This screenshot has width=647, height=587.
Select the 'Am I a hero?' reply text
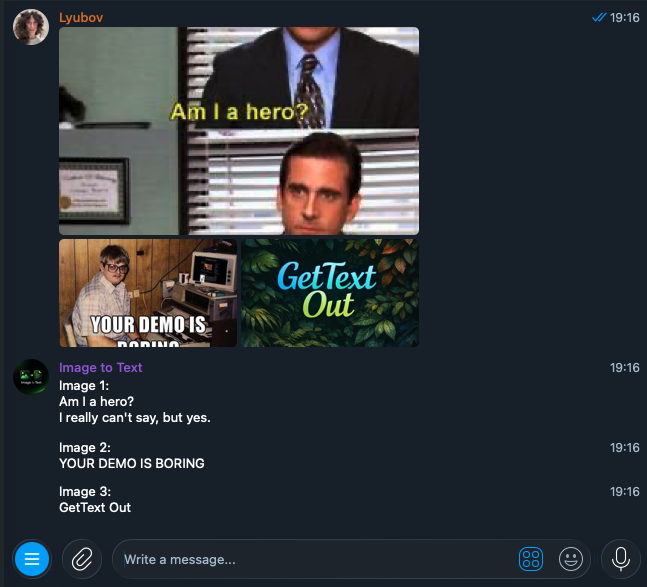pos(96,401)
